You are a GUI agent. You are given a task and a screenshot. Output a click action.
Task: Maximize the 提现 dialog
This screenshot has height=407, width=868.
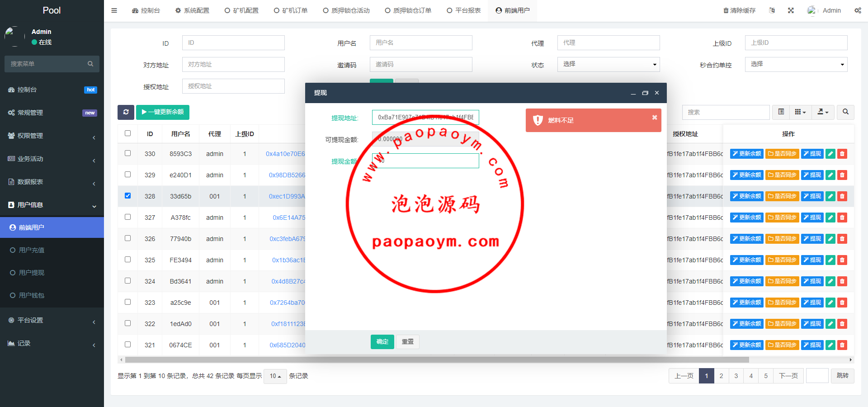(645, 93)
